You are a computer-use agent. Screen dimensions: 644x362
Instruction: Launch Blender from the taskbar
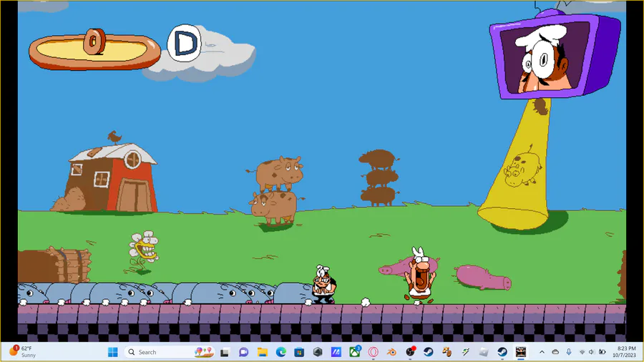pos(391,352)
